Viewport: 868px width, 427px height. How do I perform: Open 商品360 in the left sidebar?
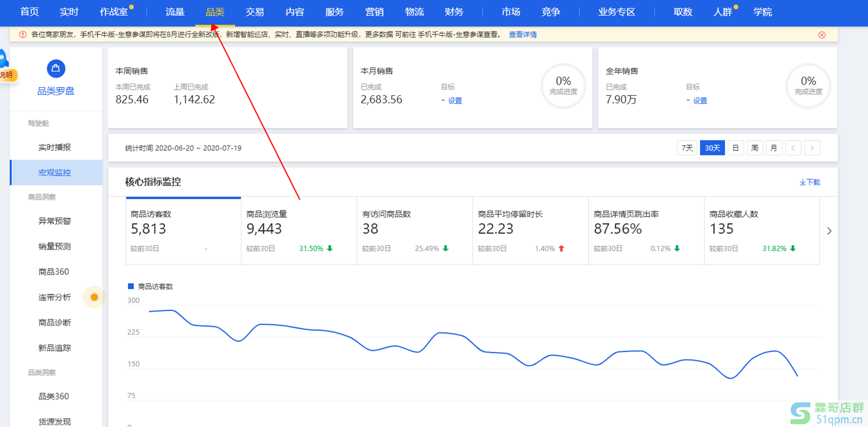pyautogui.click(x=54, y=271)
